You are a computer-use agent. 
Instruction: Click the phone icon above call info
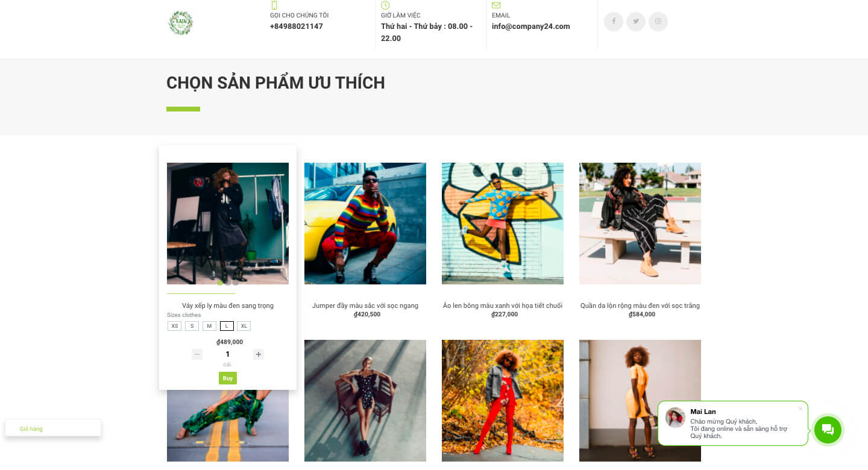pyautogui.click(x=274, y=5)
